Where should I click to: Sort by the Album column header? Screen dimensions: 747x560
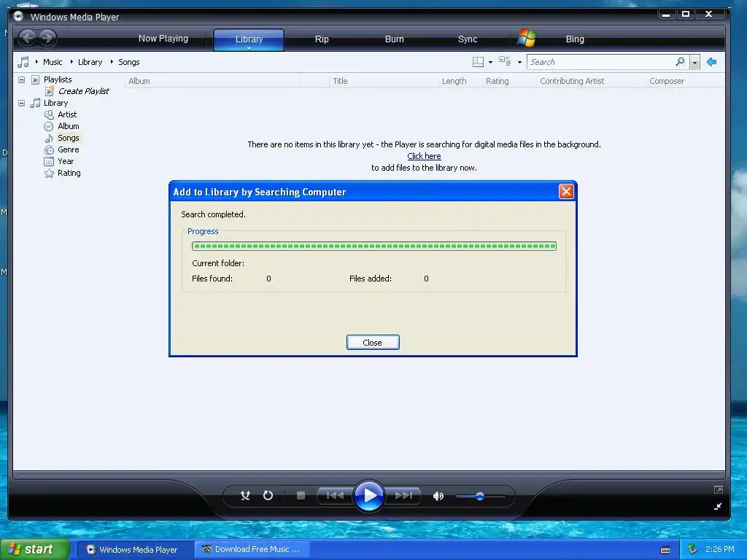[212, 81]
